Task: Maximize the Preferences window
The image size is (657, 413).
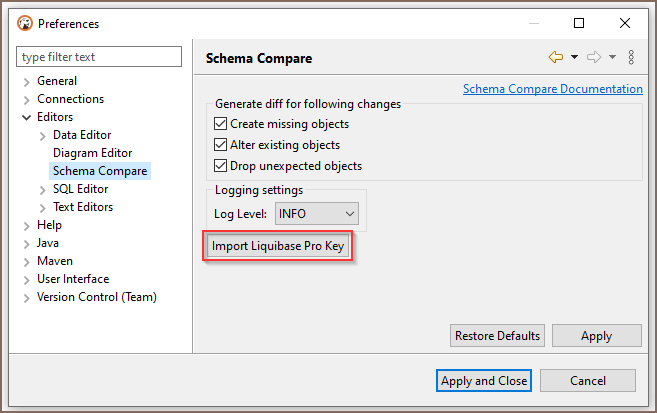Action: tap(579, 23)
